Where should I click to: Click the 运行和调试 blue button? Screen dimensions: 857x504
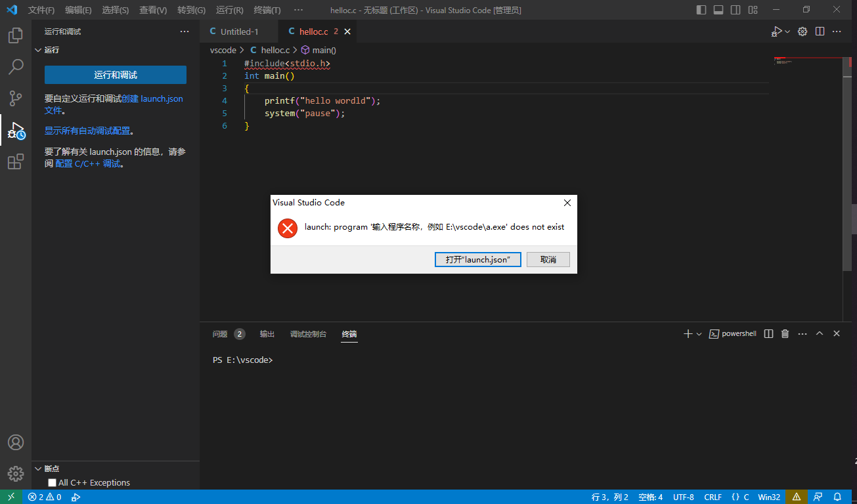tap(116, 75)
